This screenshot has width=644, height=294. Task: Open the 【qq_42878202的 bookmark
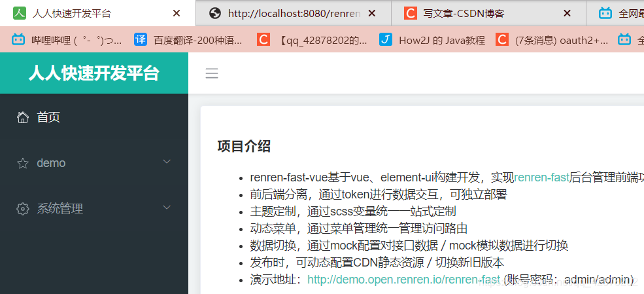pos(312,40)
